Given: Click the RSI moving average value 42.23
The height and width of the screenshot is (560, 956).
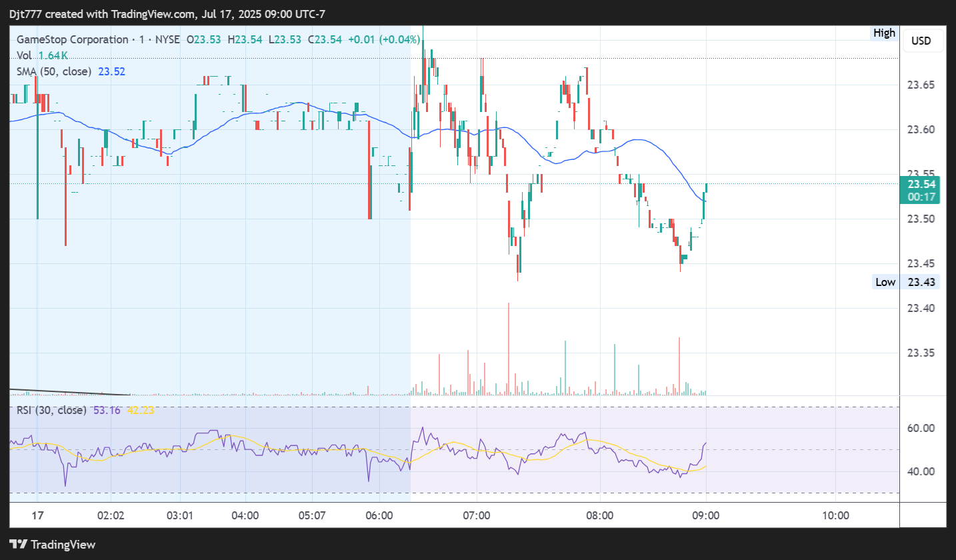Looking at the screenshot, I should pos(141,410).
